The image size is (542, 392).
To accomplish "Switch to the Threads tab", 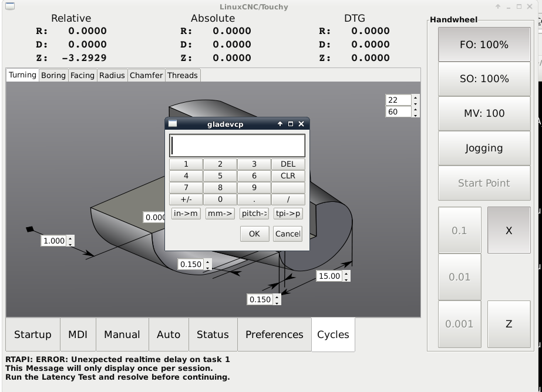I will pos(183,75).
